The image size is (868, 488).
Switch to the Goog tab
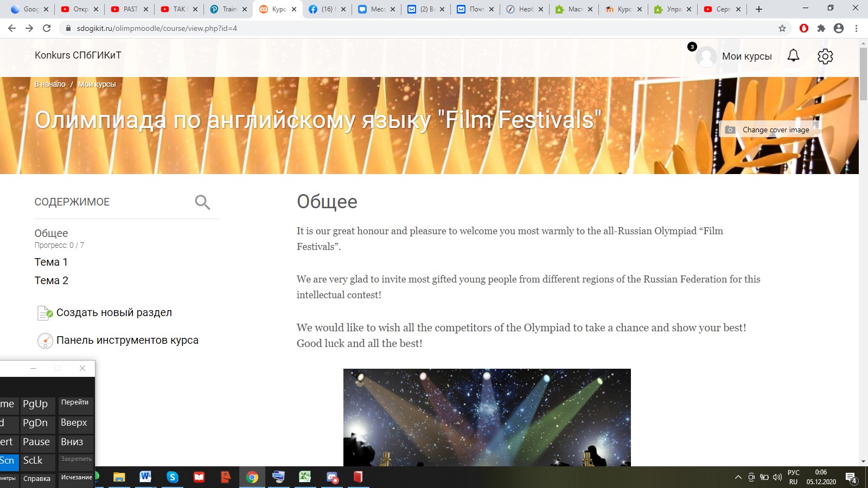[x=30, y=9]
